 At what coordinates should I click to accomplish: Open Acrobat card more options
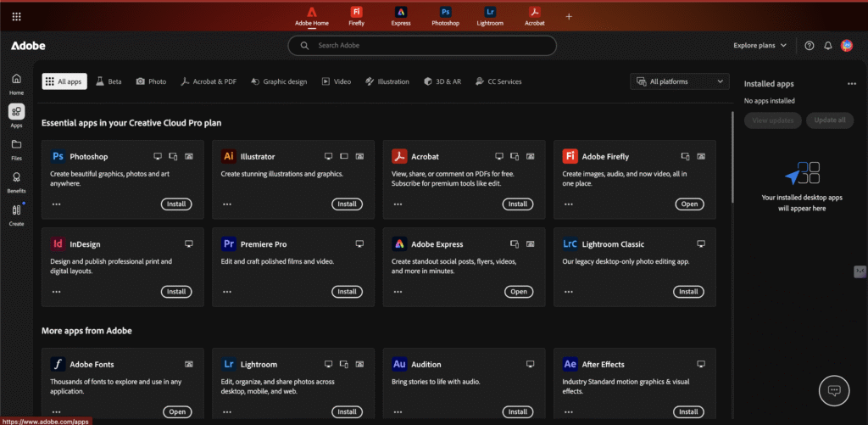coord(398,204)
